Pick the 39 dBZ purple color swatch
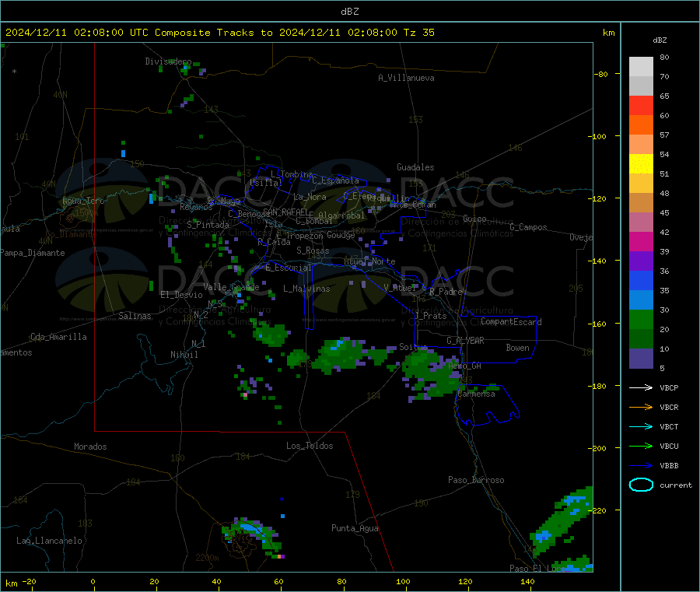Viewport: 700px width, 592px height. tap(641, 261)
